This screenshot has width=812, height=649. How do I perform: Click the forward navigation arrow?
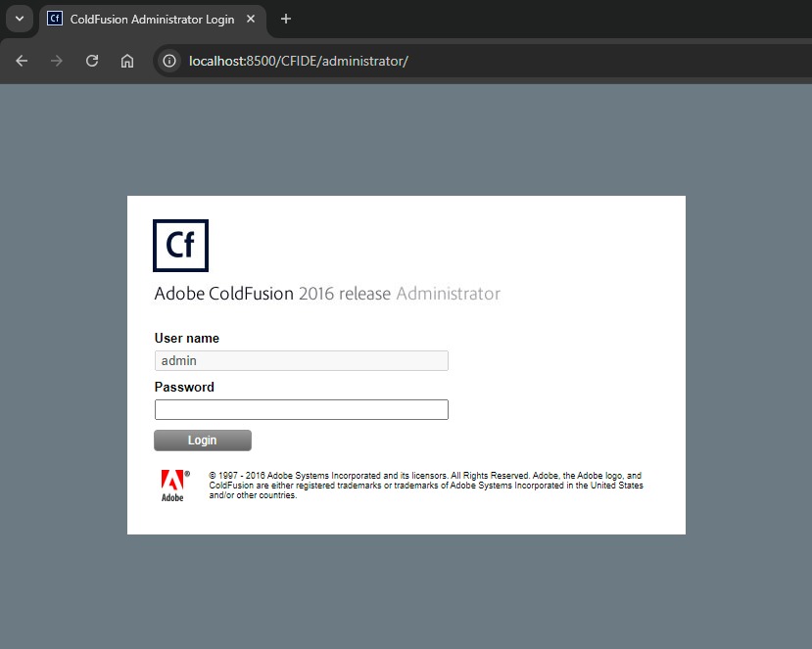click(57, 61)
